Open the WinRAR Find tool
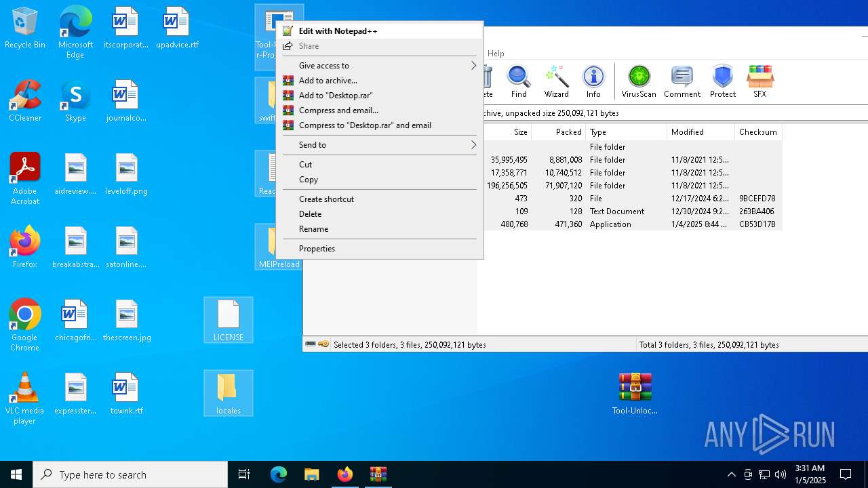 tap(519, 81)
